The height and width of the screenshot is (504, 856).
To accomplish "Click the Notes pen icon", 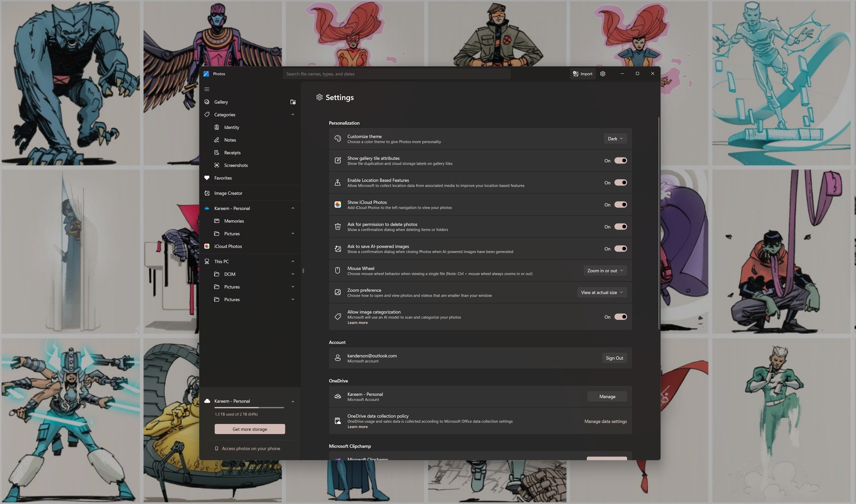I will (217, 140).
